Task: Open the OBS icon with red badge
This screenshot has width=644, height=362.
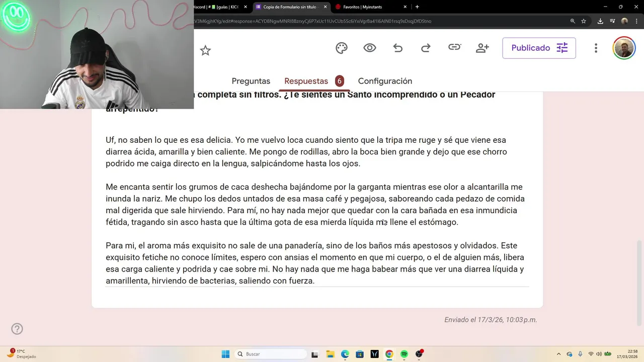Action: pyautogui.click(x=419, y=354)
